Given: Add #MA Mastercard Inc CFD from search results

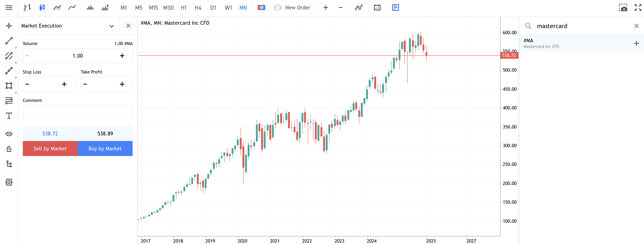Looking at the screenshot, I should [x=636, y=43].
